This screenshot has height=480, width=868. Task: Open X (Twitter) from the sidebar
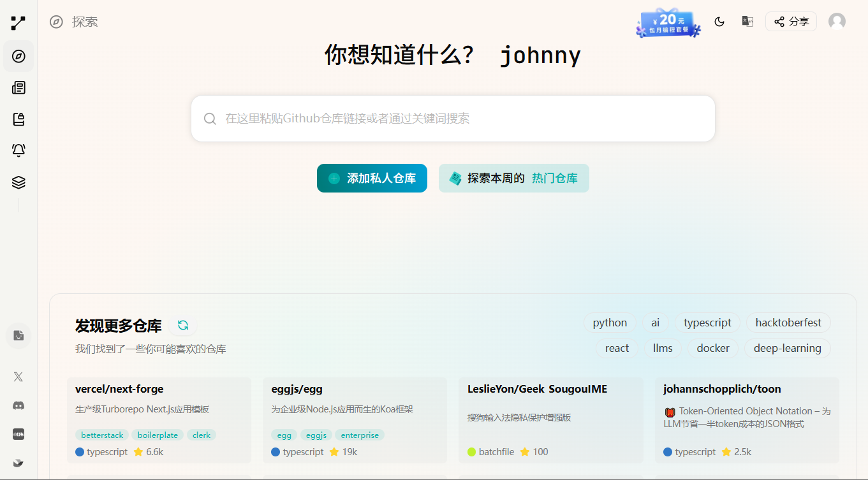click(x=18, y=377)
